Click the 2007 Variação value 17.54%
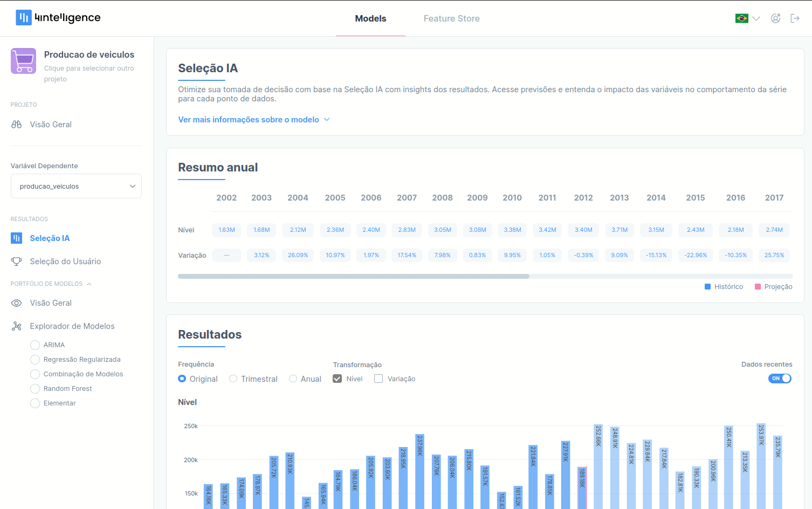Image resolution: width=812 pixels, height=509 pixels. point(407,255)
